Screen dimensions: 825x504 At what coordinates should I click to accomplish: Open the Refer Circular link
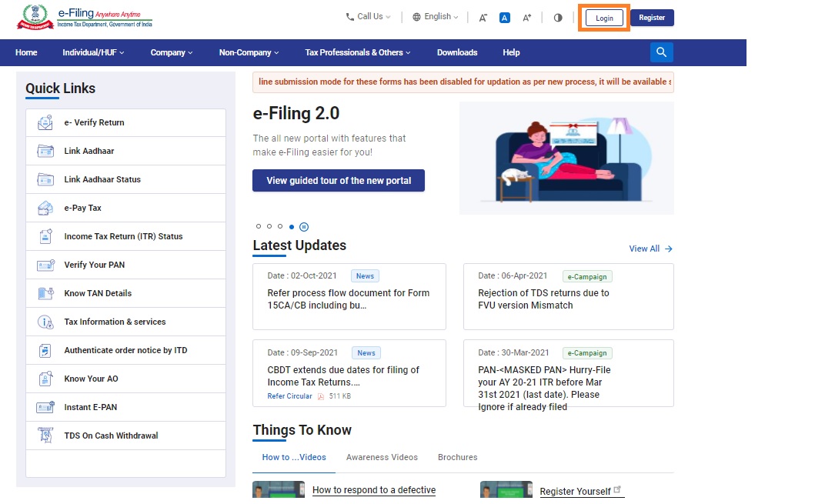click(289, 396)
